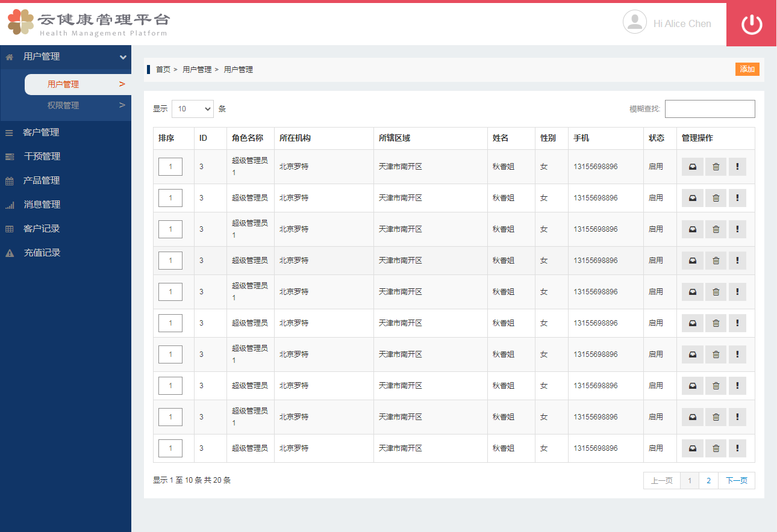Click the 干预管理 sidebar icon

click(8, 156)
